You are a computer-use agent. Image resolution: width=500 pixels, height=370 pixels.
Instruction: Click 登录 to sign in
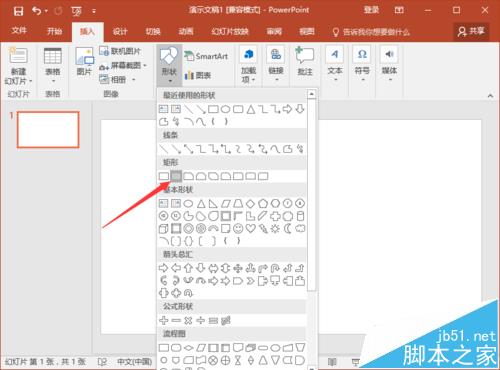[x=371, y=10]
